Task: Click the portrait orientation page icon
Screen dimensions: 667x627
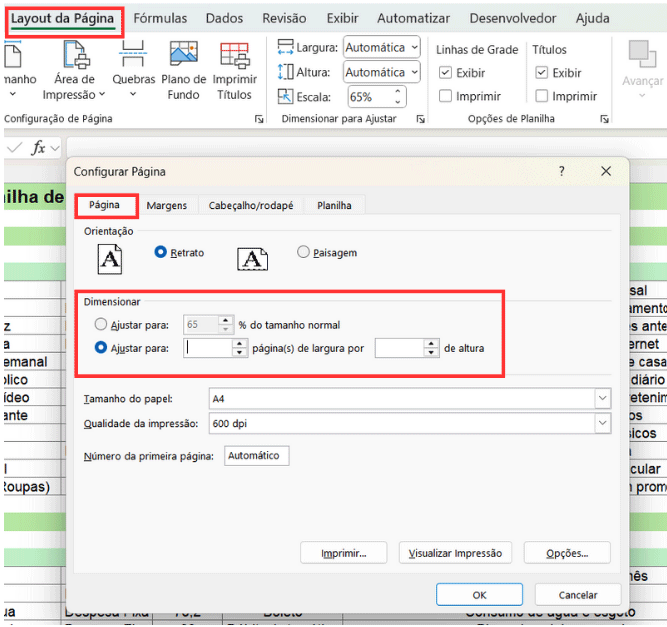Action: (109, 259)
